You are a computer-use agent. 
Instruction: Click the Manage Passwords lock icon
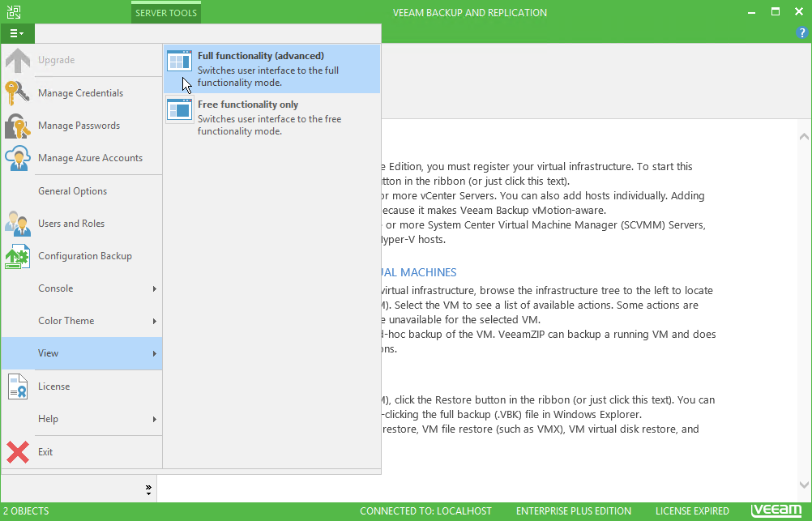(x=17, y=126)
